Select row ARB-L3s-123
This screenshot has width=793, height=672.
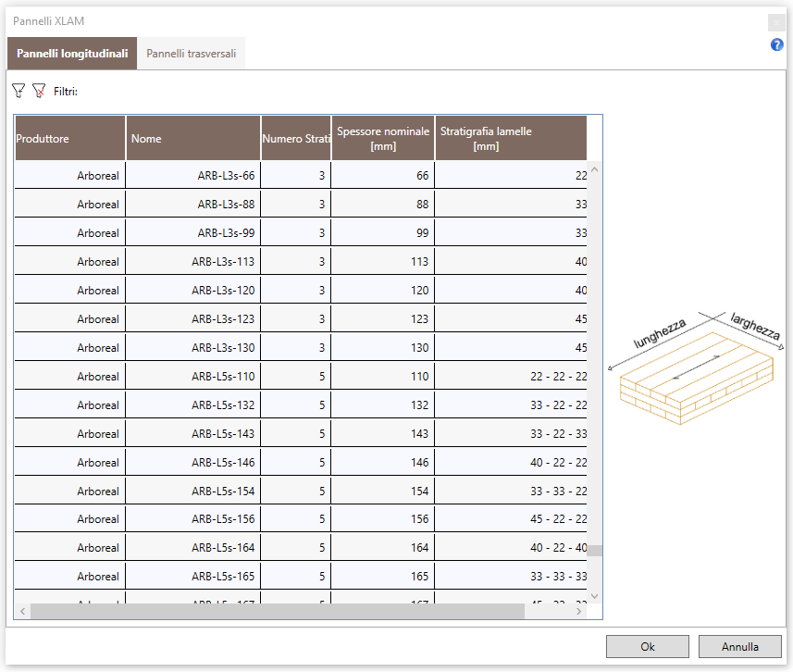pyautogui.click(x=301, y=318)
